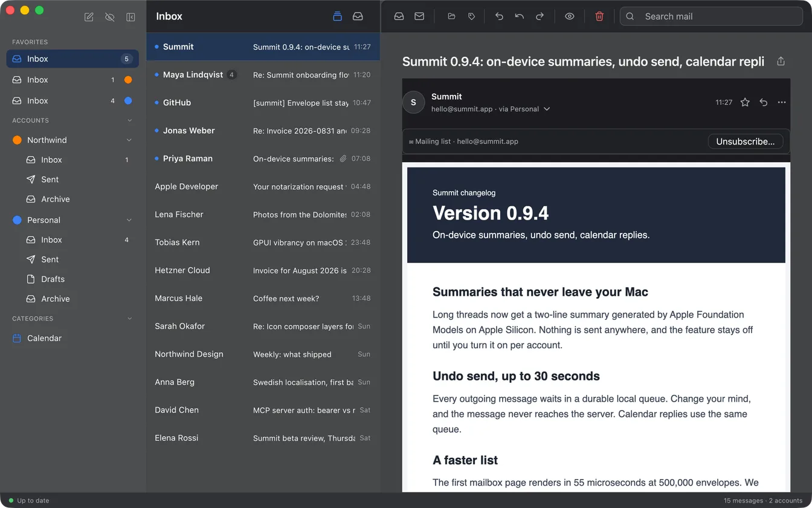Viewport: 812px width, 508px height.
Task: Reply using the arrow in the message header
Action: pos(764,102)
